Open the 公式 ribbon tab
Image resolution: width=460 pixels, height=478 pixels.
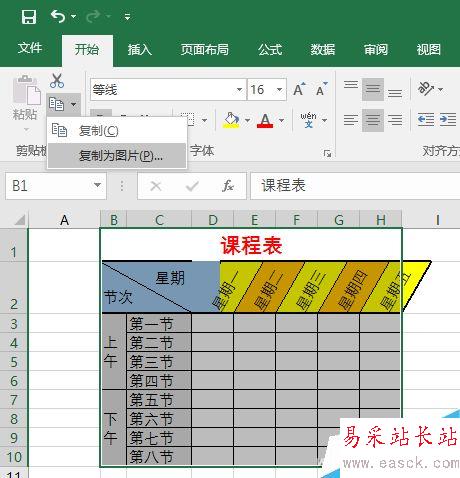tap(270, 50)
